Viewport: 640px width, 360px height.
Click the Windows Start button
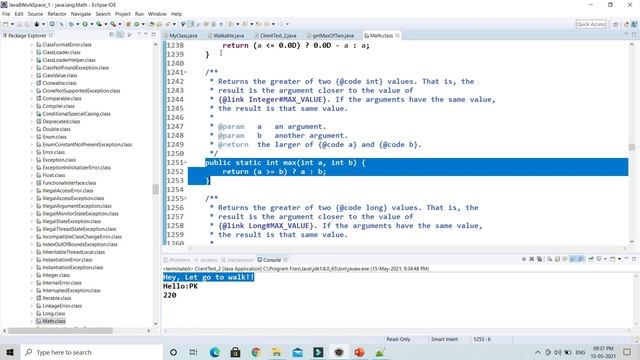(10, 352)
